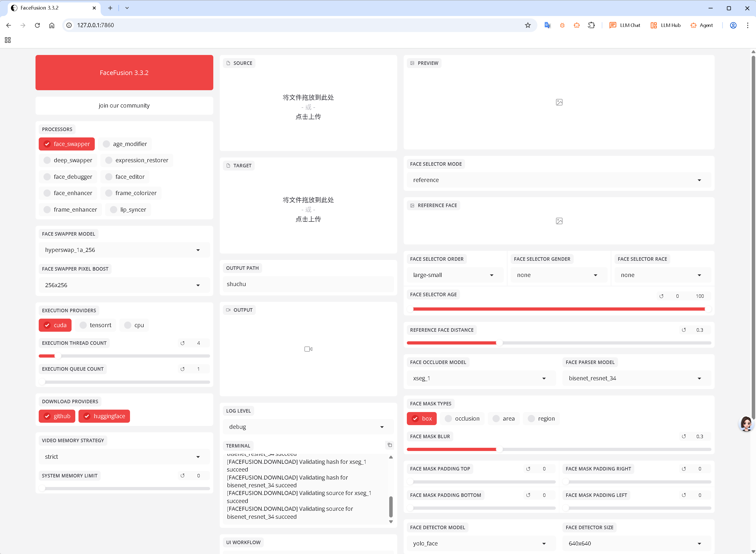This screenshot has width=756, height=554.
Task: Open the browser extensions puzzle icon
Action: tap(591, 25)
